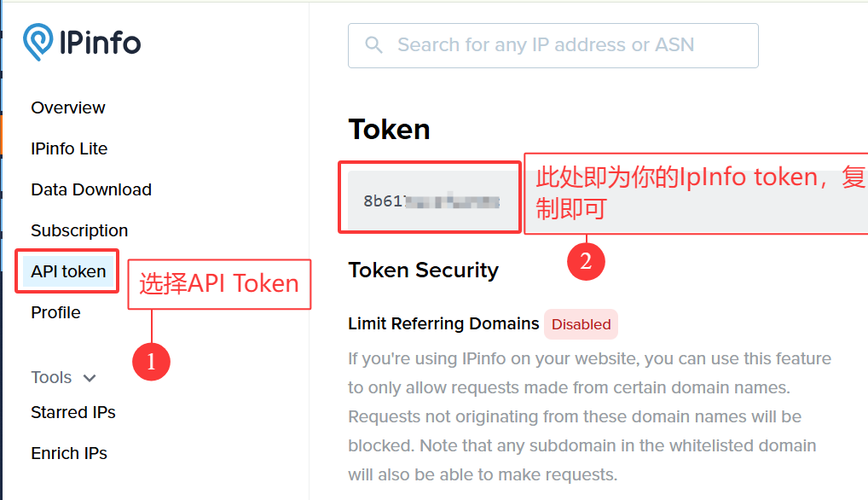The height and width of the screenshot is (500, 868).
Task: Click the IPinfo pin logo icon
Action: point(38,42)
